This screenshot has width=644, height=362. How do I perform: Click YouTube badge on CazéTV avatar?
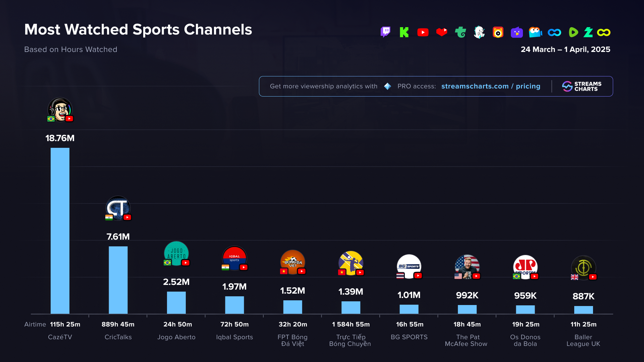click(69, 119)
